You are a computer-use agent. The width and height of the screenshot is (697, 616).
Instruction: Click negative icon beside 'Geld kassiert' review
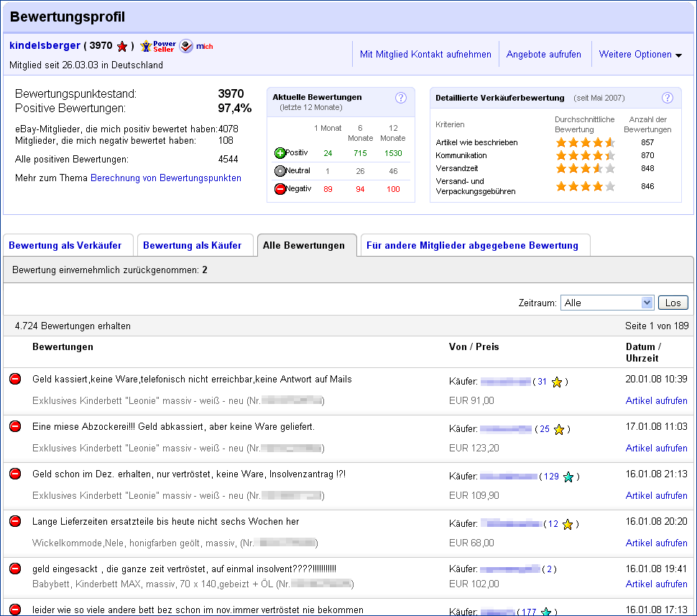click(x=15, y=379)
